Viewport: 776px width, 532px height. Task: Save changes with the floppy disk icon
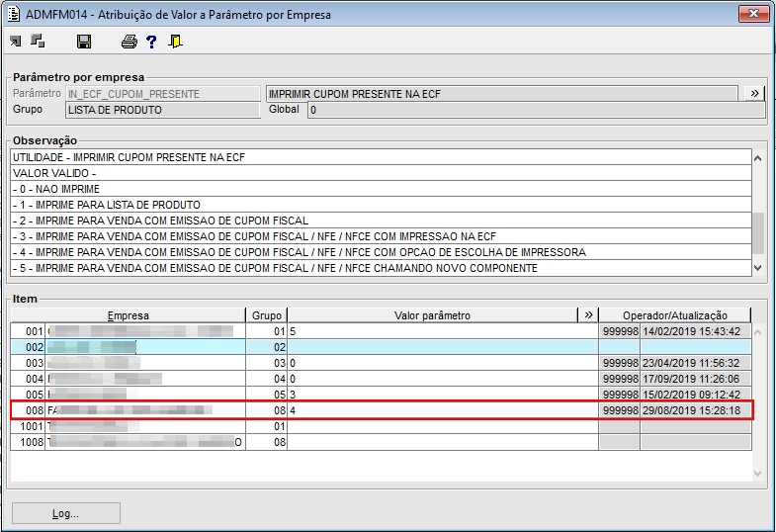click(84, 42)
